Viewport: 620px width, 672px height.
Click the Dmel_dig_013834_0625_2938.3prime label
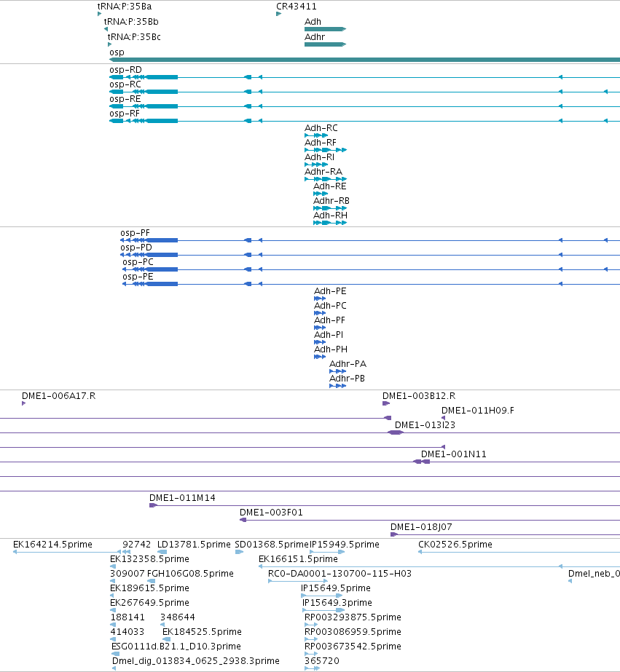[x=196, y=661]
